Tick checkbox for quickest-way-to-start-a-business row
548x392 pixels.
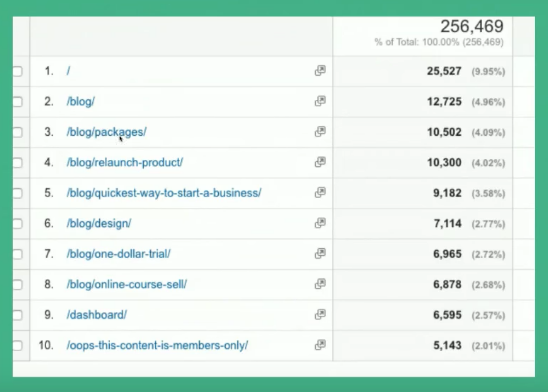pyautogui.click(x=17, y=193)
